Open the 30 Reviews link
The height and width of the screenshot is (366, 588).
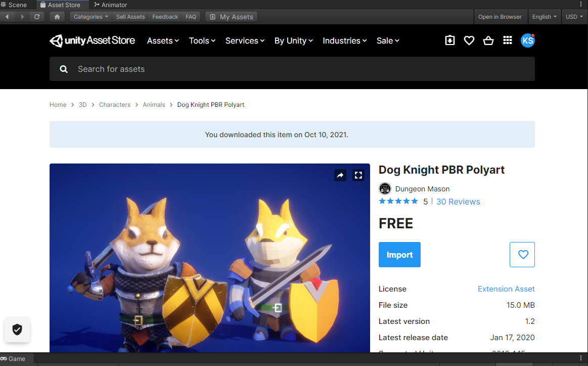458,201
